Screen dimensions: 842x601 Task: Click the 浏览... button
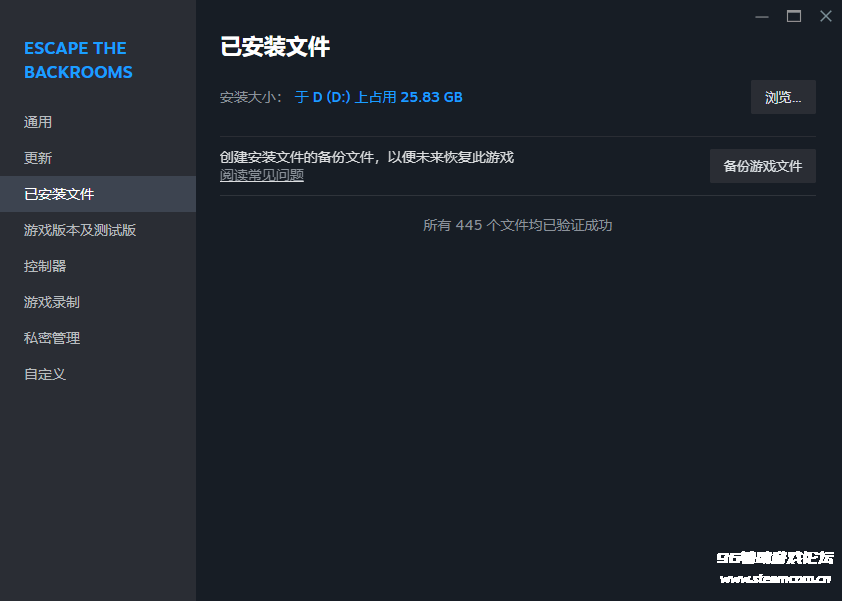(x=783, y=97)
